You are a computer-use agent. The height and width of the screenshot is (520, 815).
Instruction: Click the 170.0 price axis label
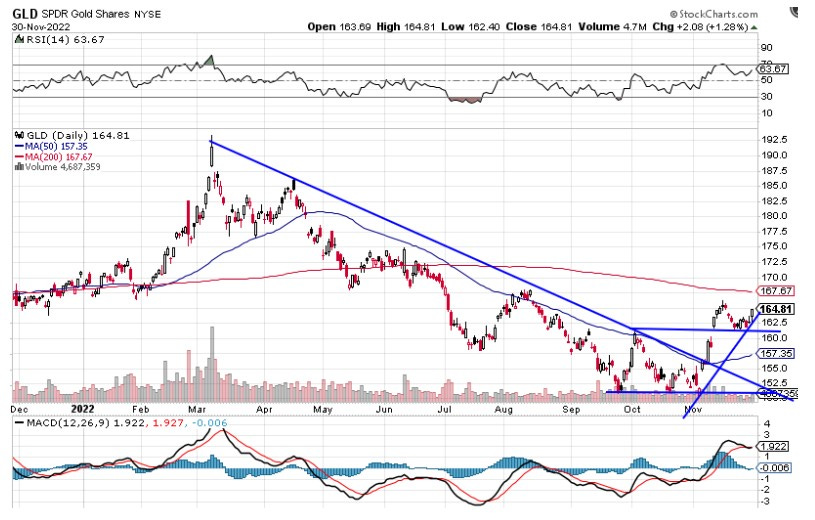[774, 277]
